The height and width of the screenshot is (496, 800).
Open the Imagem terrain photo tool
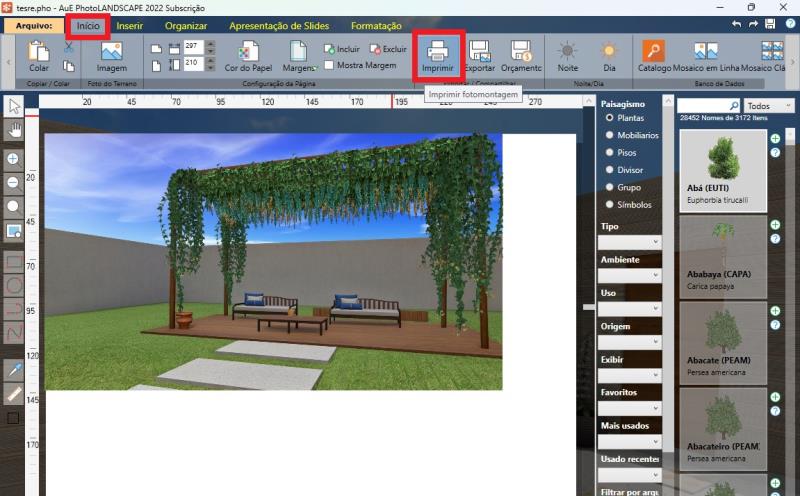(112, 56)
